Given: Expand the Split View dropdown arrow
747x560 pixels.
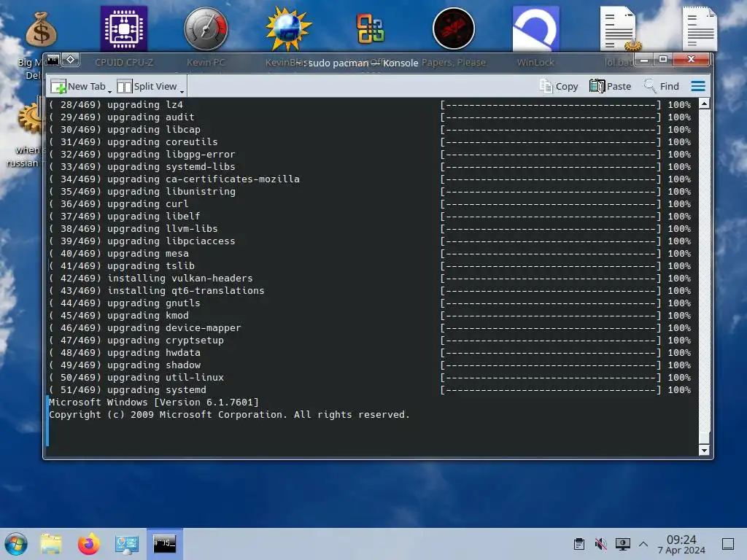Looking at the screenshot, I should [x=182, y=90].
